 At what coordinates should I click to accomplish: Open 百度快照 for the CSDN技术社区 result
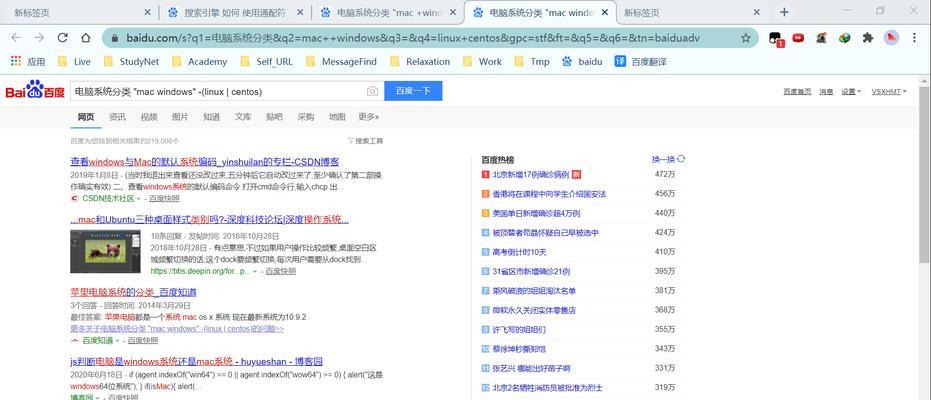(x=164, y=198)
